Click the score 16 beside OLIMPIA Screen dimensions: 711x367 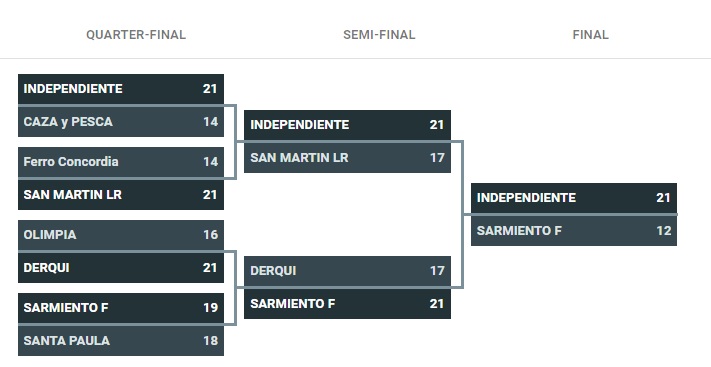click(x=210, y=235)
